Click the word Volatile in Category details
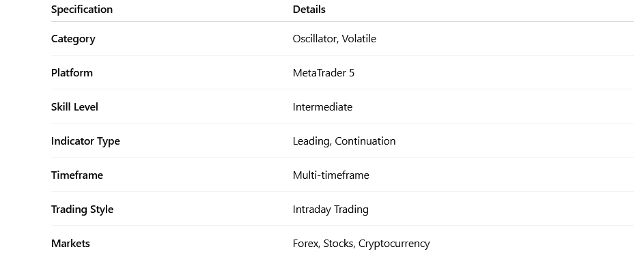The image size is (644, 275). click(x=359, y=39)
